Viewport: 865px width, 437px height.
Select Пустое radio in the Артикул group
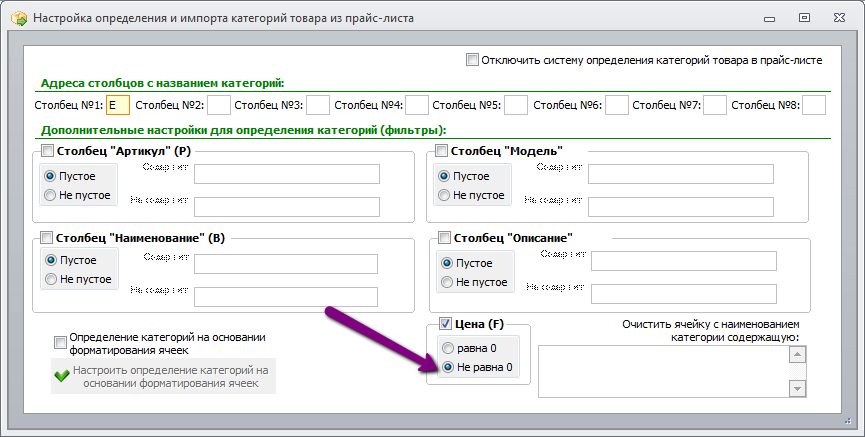[50, 176]
